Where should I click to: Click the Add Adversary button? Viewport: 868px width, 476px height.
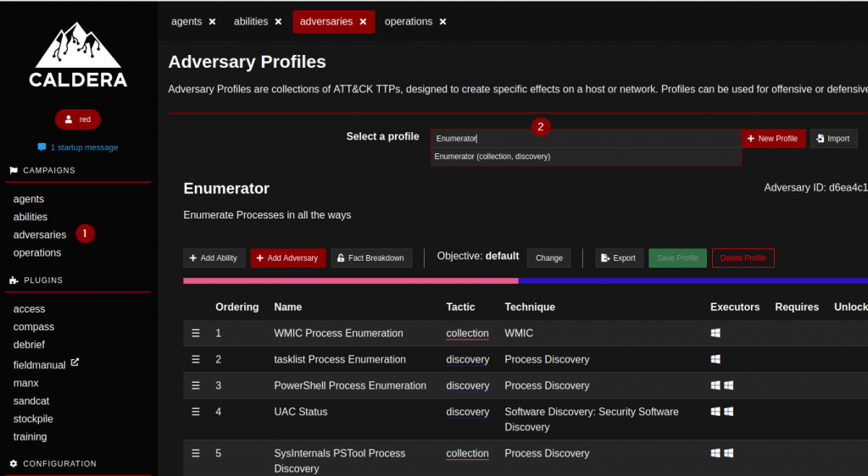tap(288, 258)
